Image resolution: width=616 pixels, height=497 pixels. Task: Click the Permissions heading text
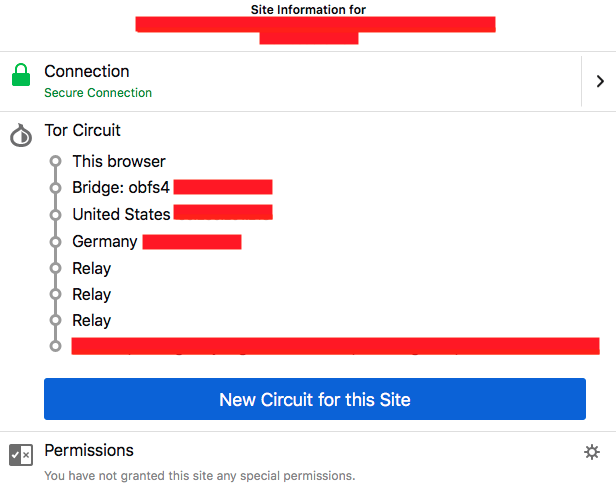pyautogui.click(x=89, y=450)
